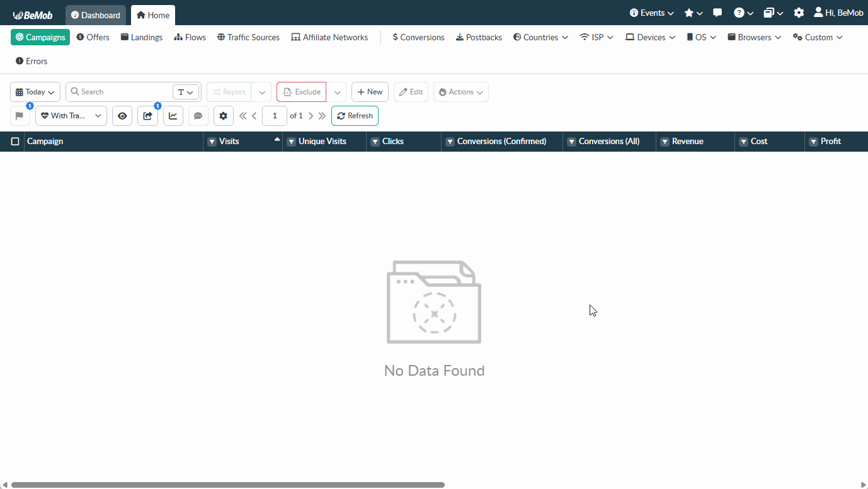Screen dimensions: 868x489
Task: Open the Clicks column filter icon
Action: [x=375, y=142]
